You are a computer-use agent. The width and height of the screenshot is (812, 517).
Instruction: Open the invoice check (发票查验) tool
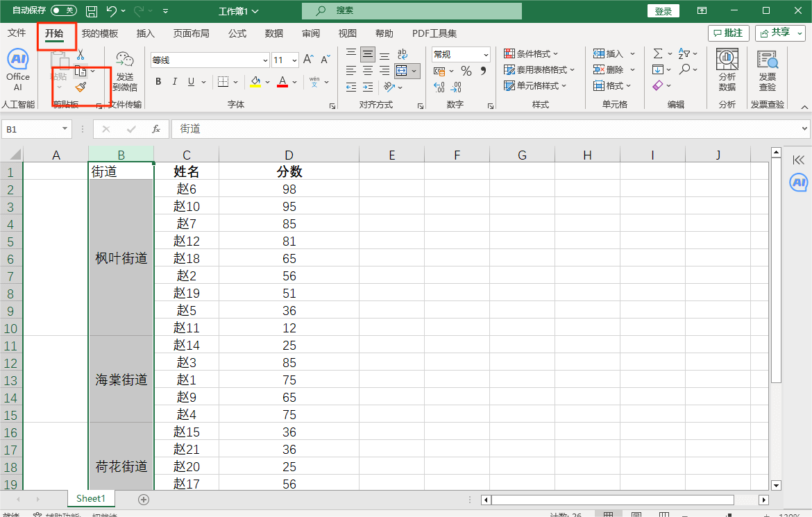click(767, 70)
